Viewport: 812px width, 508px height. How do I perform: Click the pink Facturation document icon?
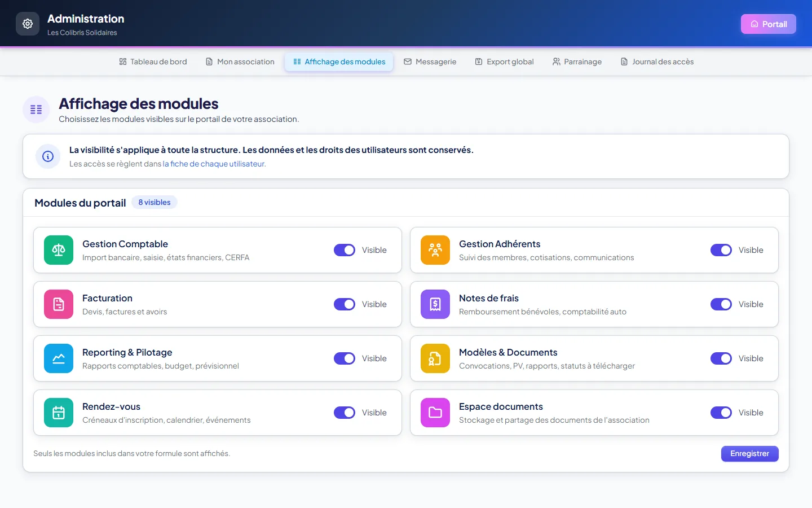(x=59, y=304)
